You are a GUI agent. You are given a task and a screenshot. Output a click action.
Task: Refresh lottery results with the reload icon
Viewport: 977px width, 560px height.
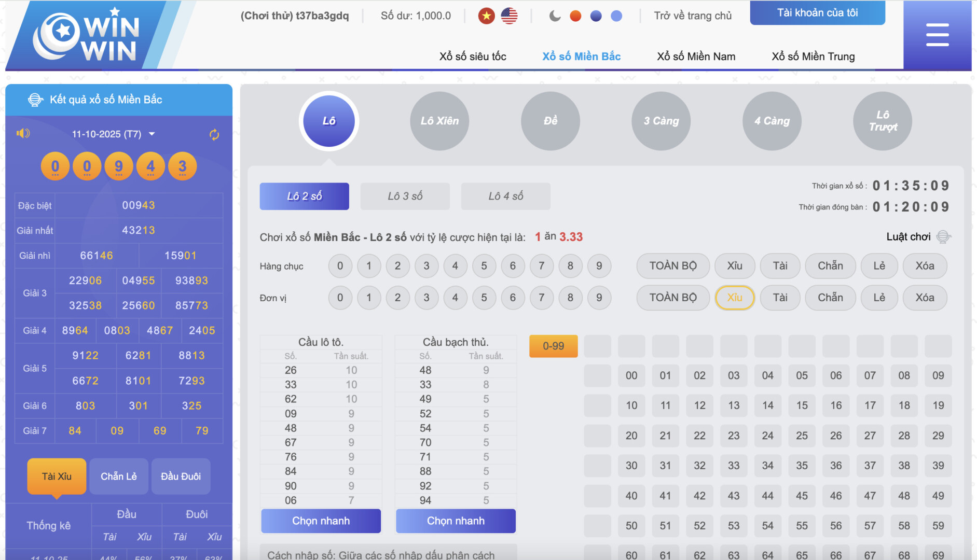point(214,135)
